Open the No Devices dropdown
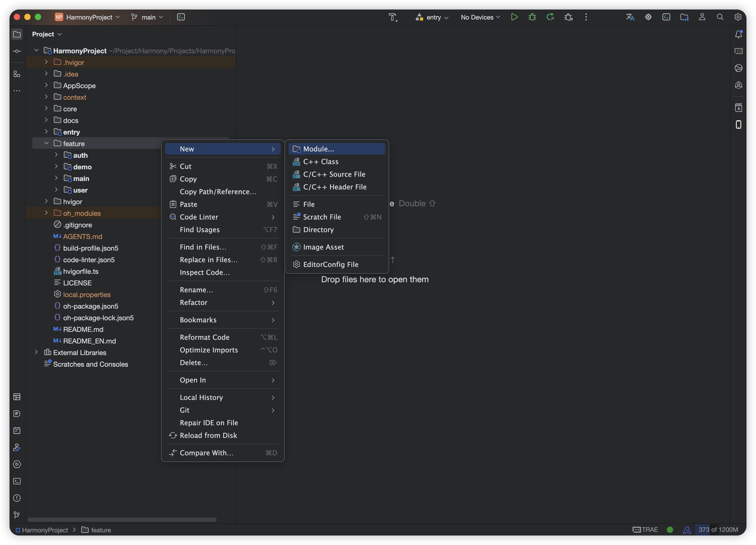The image size is (756, 545). pos(480,17)
